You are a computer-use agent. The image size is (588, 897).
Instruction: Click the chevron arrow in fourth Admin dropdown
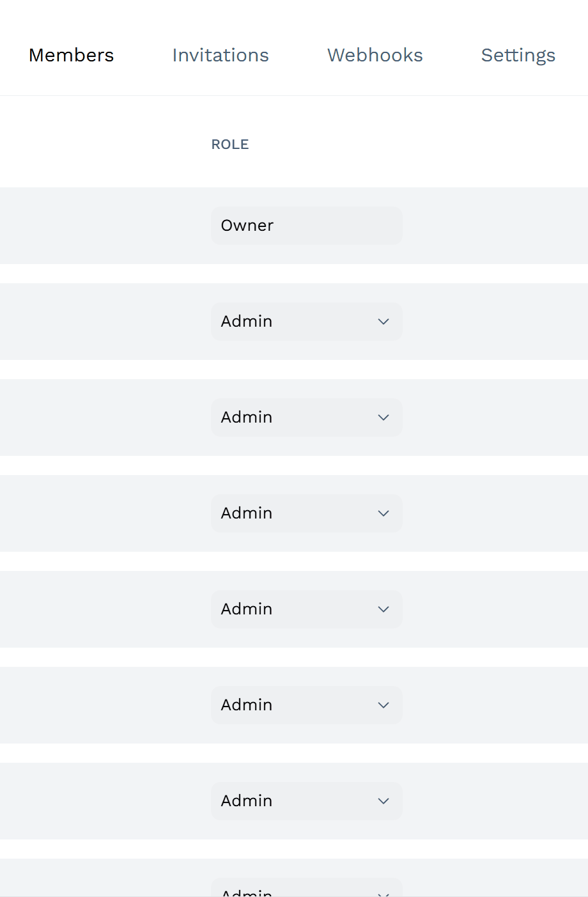383,609
